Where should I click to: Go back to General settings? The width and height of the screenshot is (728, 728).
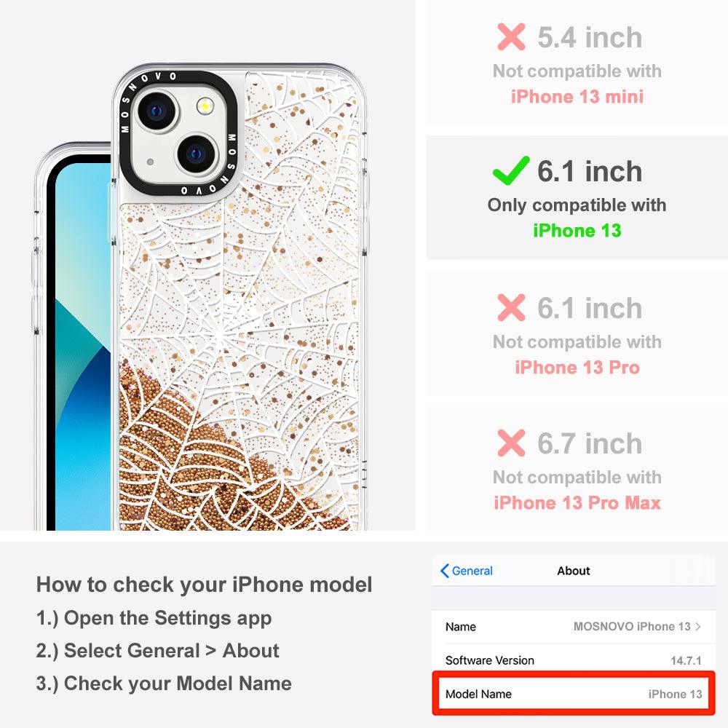(x=467, y=571)
